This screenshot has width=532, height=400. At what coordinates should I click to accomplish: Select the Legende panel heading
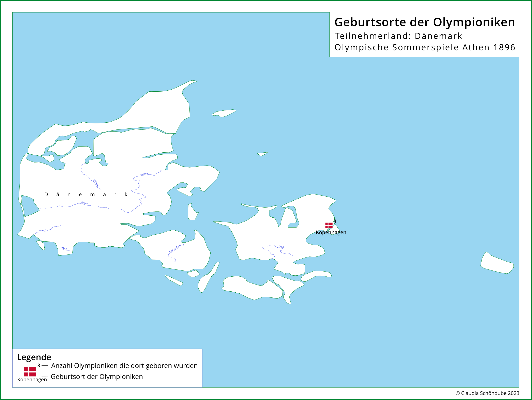click(34, 357)
